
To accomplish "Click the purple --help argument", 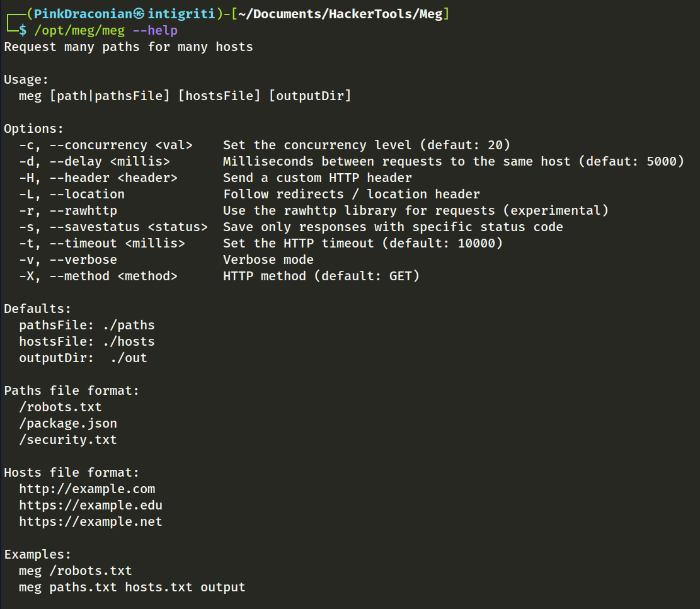I will pyautogui.click(x=155, y=30).
